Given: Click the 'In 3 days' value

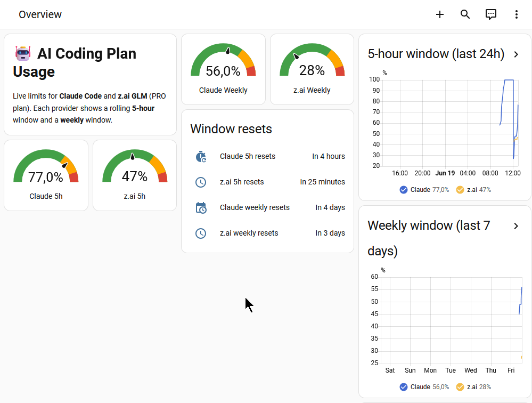Looking at the screenshot, I should (330, 233).
